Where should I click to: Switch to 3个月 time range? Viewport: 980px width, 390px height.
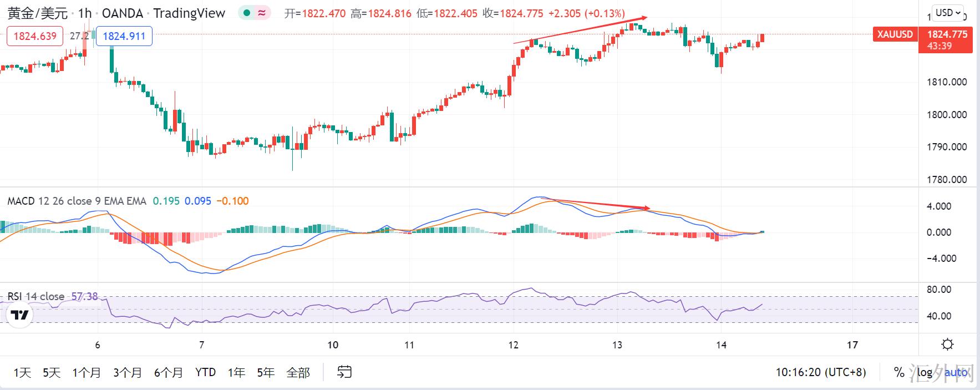pyautogui.click(x=128, y=372)
